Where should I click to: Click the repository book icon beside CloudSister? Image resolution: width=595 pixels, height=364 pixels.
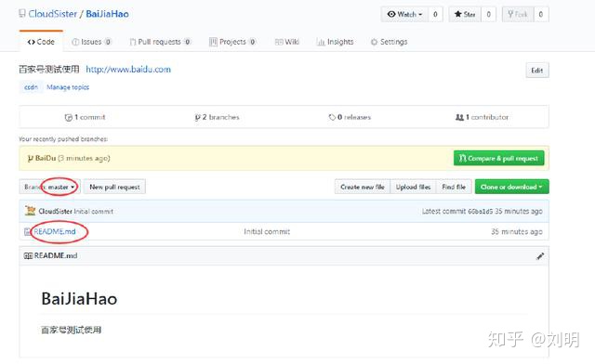click(22, 14)
